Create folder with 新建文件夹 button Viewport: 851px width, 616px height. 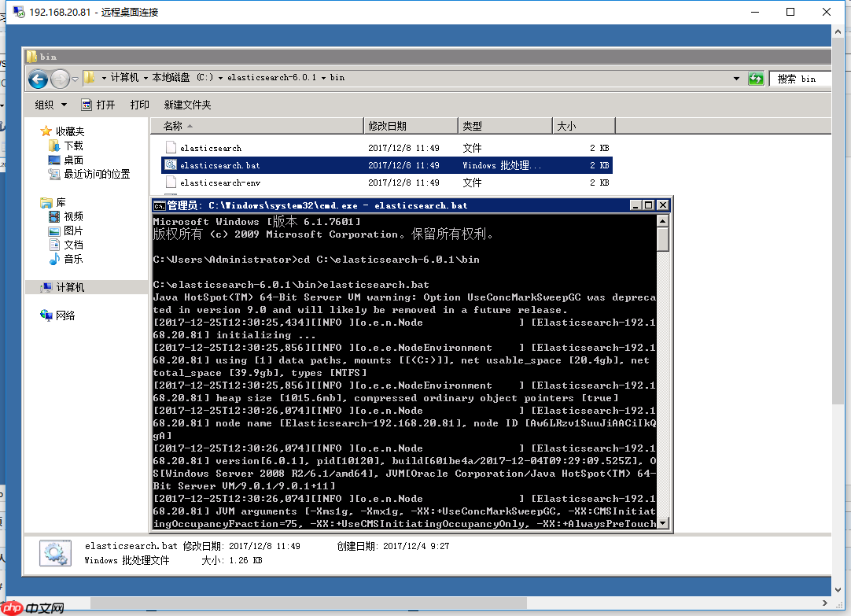tap(186, 104)
